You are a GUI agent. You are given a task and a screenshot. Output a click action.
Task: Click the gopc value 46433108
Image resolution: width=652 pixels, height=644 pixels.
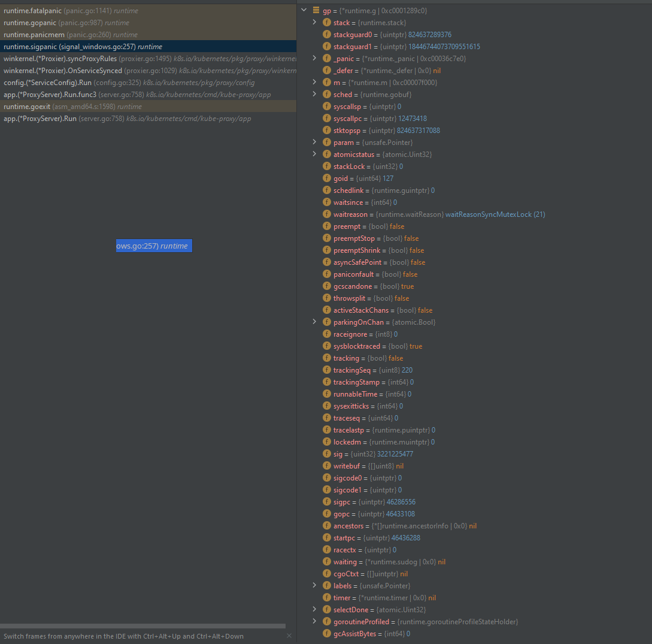tap(401, 514)
